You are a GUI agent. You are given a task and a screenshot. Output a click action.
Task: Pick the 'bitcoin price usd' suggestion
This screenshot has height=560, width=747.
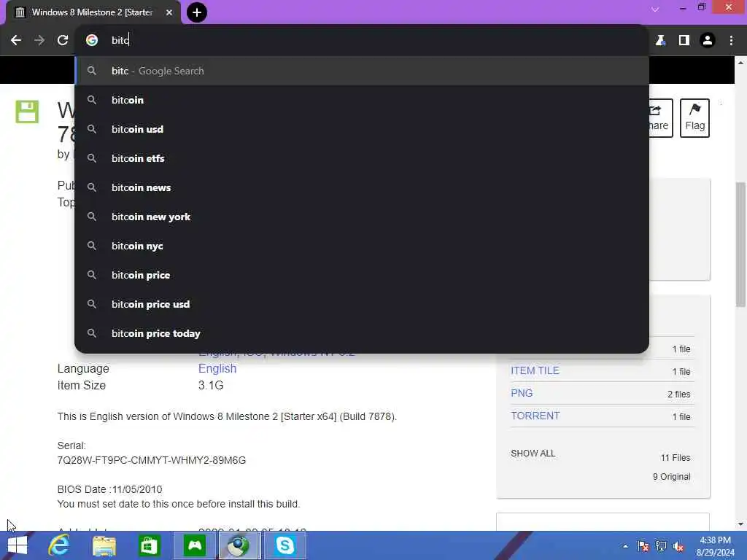(362, 304)
